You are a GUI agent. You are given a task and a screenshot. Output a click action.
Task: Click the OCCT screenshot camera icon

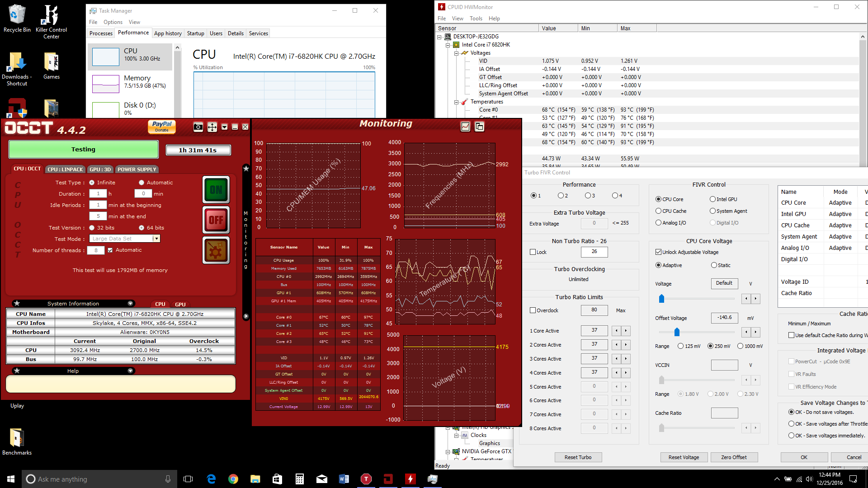coord(198,127)
